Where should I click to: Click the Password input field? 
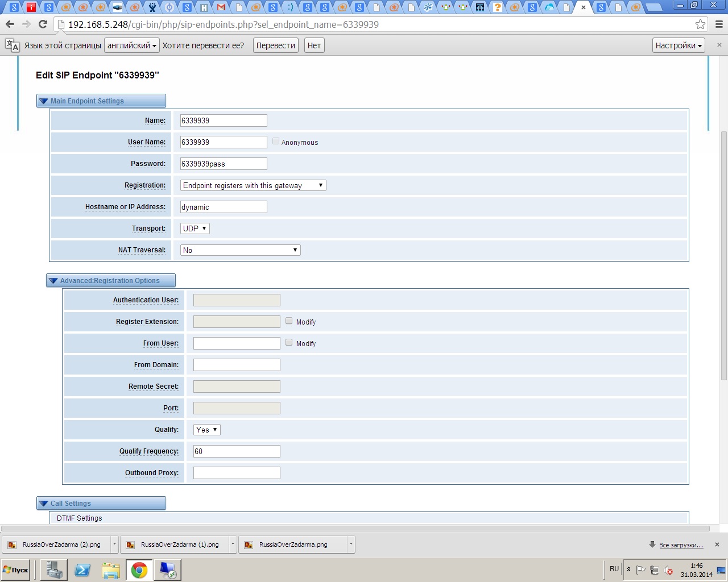pos(224,164)
